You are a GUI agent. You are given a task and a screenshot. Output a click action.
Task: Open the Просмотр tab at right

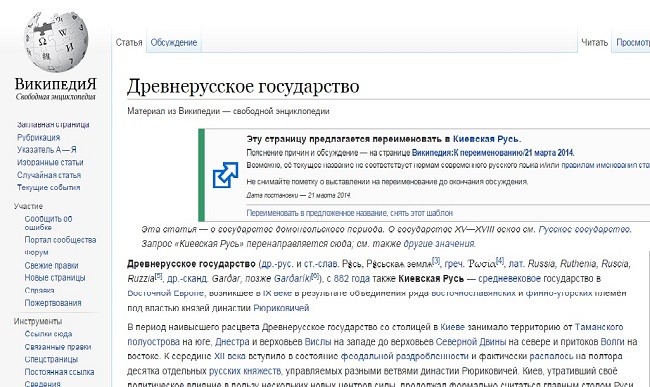[x=633, y=42]
